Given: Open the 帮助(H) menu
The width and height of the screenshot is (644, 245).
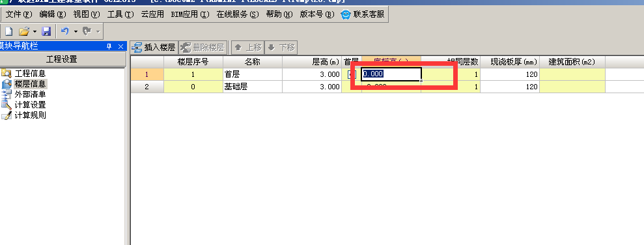Looking at the screenshot, I should pyautogui.click(x=279, y=14).
